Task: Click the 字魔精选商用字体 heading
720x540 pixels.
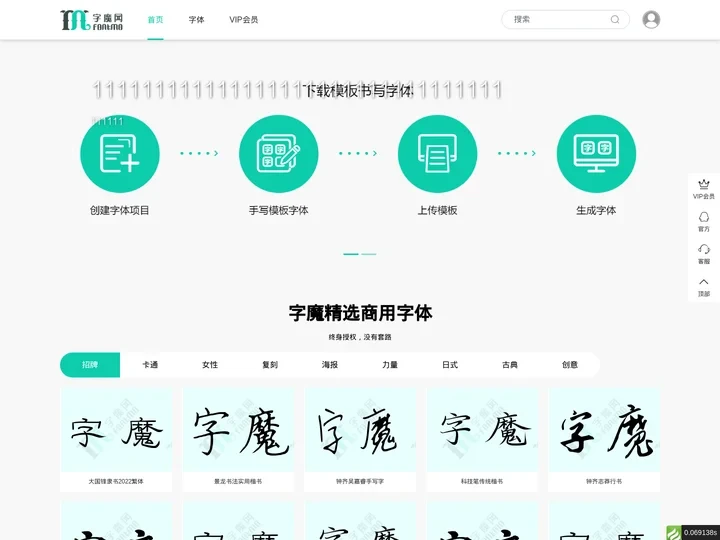Action: coord(360,313)
